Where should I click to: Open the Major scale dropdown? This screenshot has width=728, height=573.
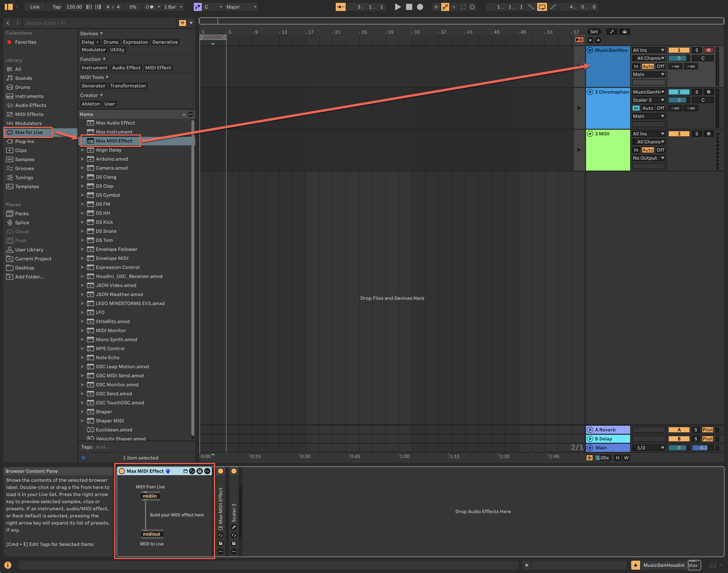coord(241,7)
